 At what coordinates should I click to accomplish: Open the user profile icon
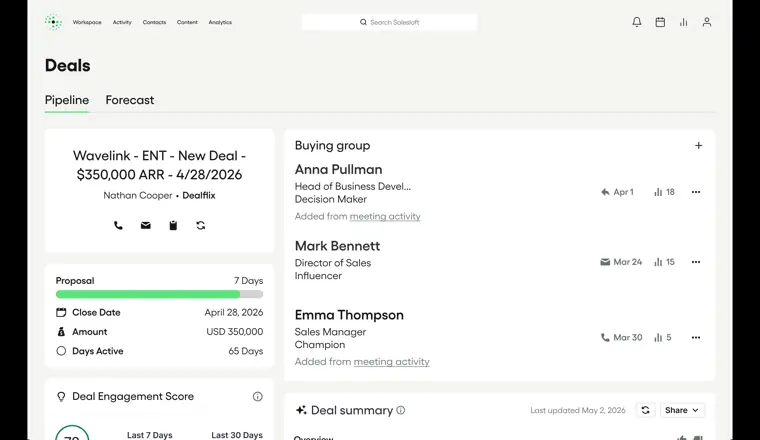[x=707, y=22]
